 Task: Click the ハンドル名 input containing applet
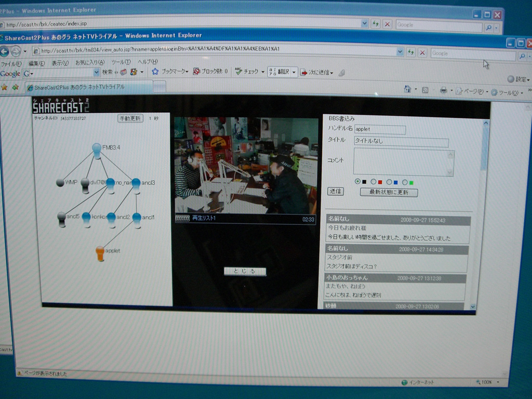pos(380,129)
